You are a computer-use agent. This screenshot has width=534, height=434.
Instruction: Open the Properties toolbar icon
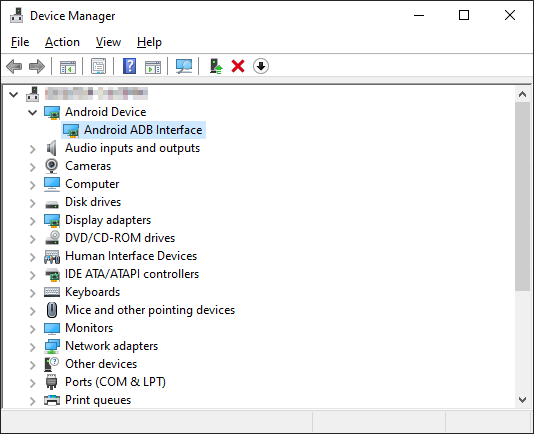pyautogui.click(x=98, y=66)
